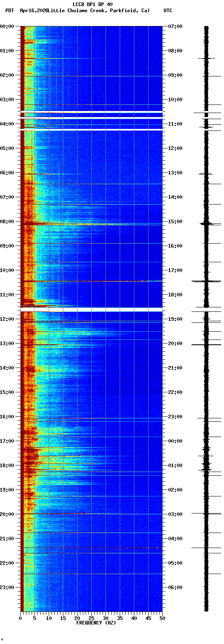Click the "PDT" timezone label
Viewport: 224px width, 644px height.
(9, 11)
